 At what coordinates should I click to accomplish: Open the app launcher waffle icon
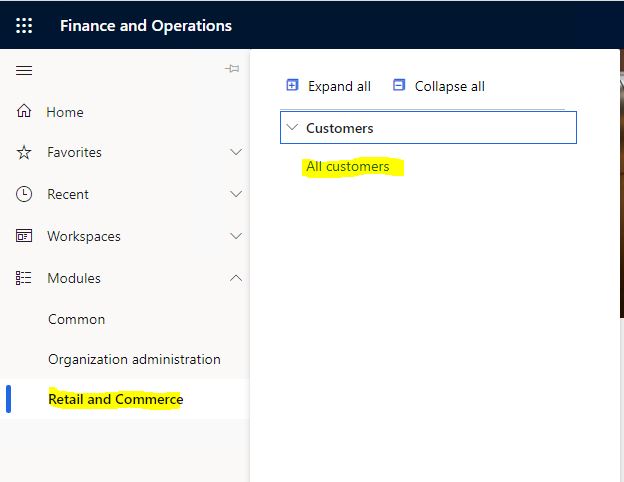(24, 25)
